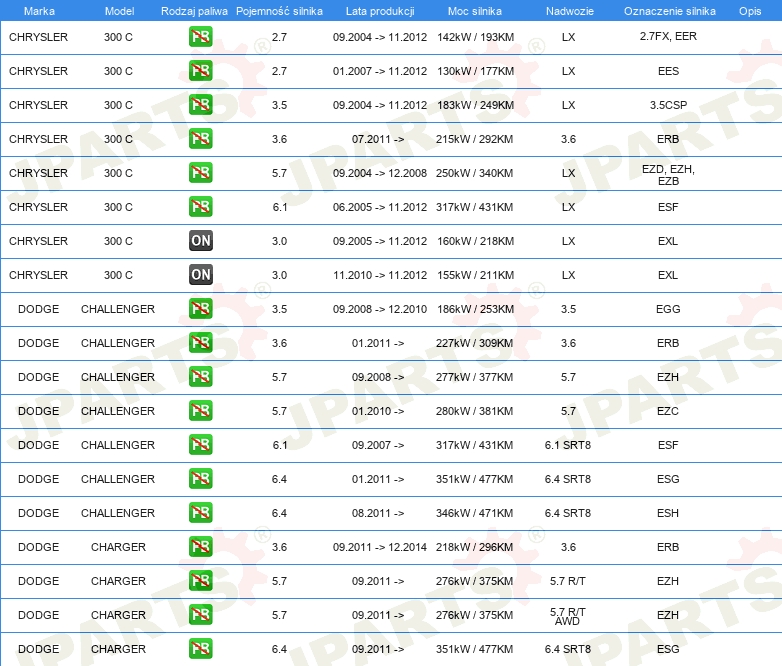The height and width of the screenshot is (666, 782).
Task: Select the petrol icon in the 5.7 R/T AWD row
Action: (201, 615)
